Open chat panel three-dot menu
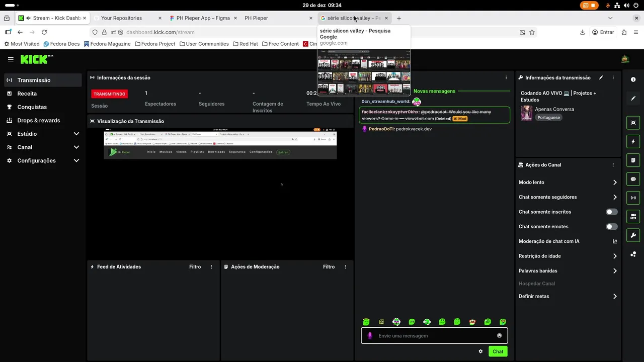Image resolution: width=644 pixels, height=362 pixels. tap(506, 77)
